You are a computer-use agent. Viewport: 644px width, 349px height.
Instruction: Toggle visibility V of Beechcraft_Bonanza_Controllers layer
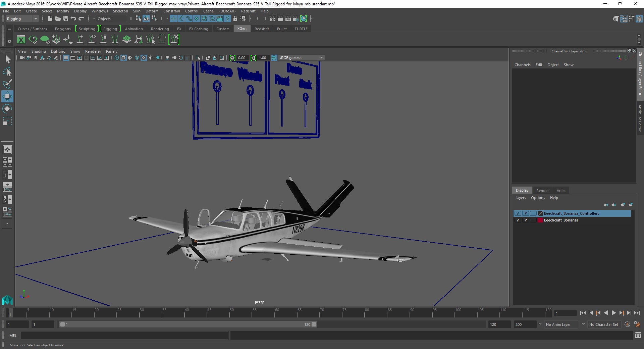pyautogui.click(x=518, y=213)
